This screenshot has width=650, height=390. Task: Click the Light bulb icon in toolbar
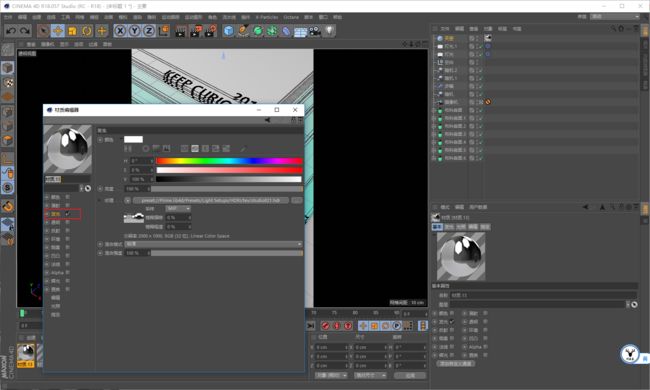pyautogui.click(x=329, y=31)
